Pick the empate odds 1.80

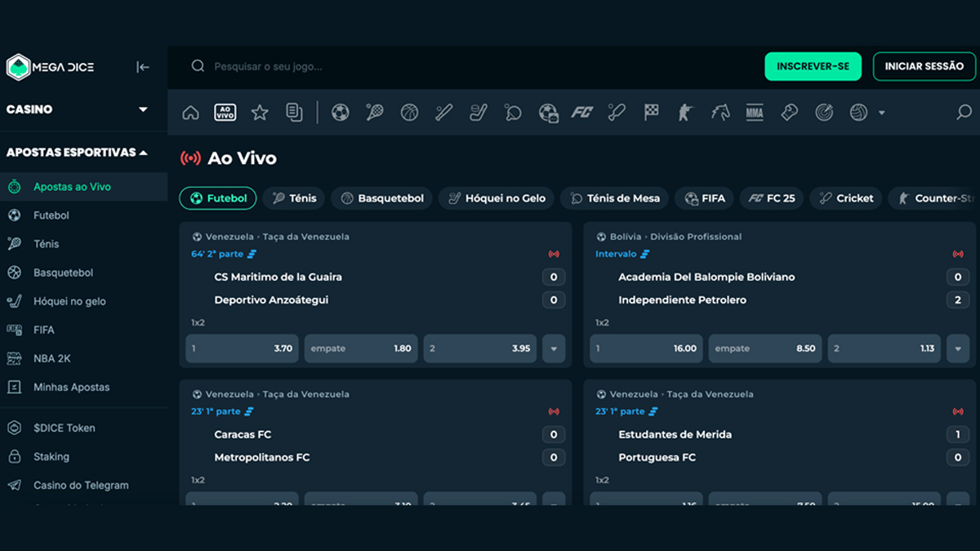[361, 349]
